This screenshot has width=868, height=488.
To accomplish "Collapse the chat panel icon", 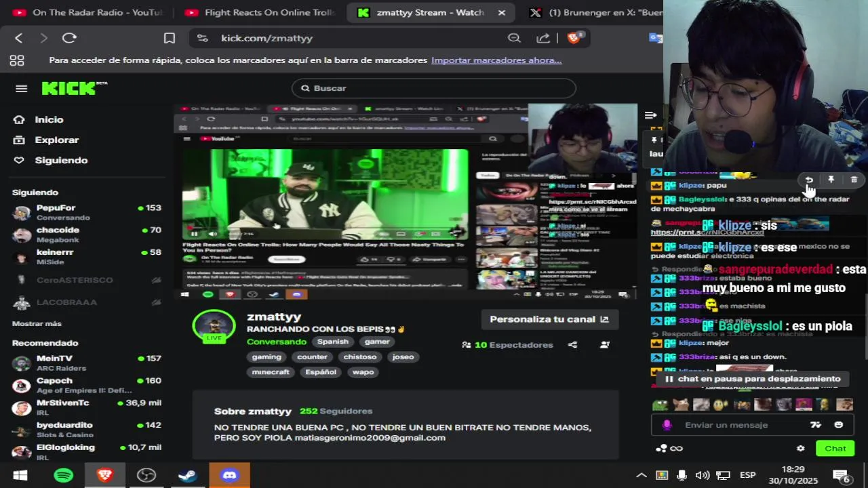I will tap(650, 115).
